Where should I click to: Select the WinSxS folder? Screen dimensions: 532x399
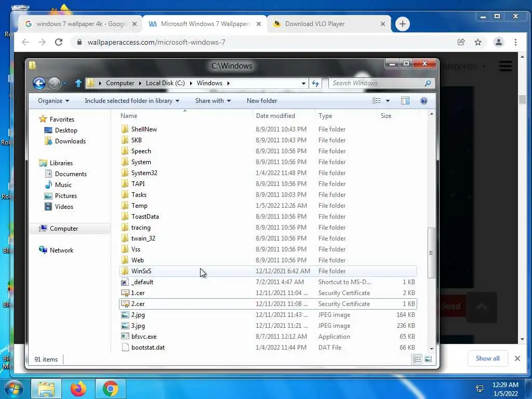click(x=268, y=271)
